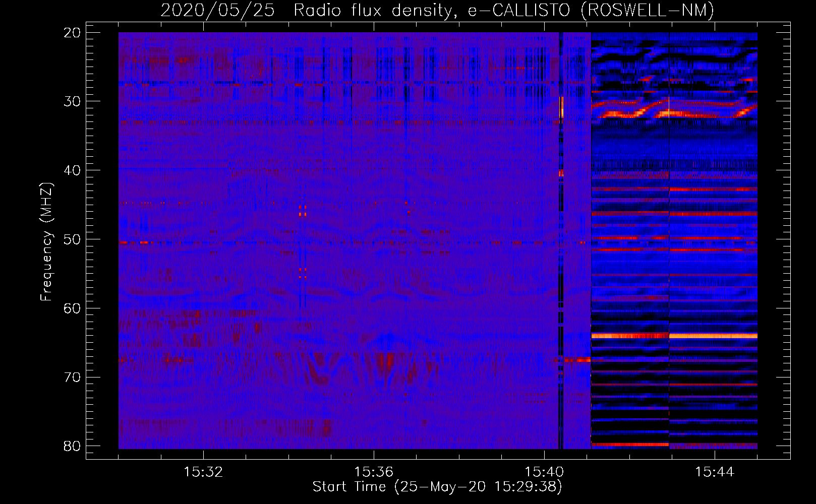Click the 60 MHz frequency tick label
The image size is (816, 504).
[72, 308]
